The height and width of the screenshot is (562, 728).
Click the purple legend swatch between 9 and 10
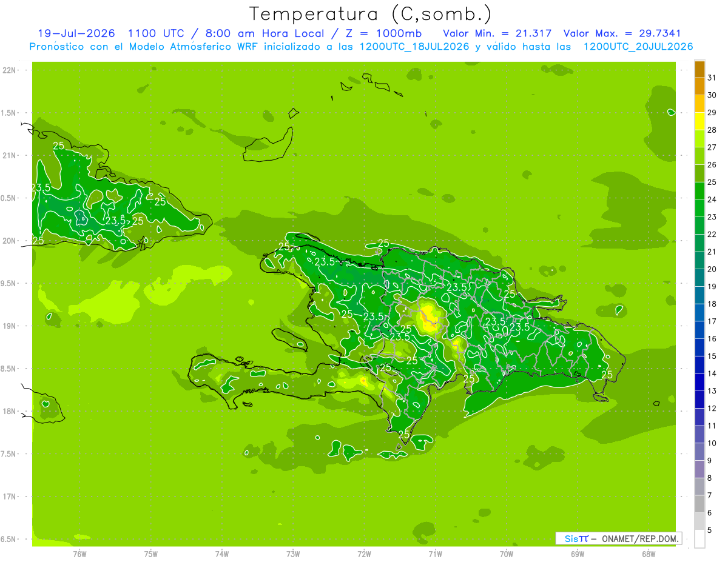coord(699,452)
